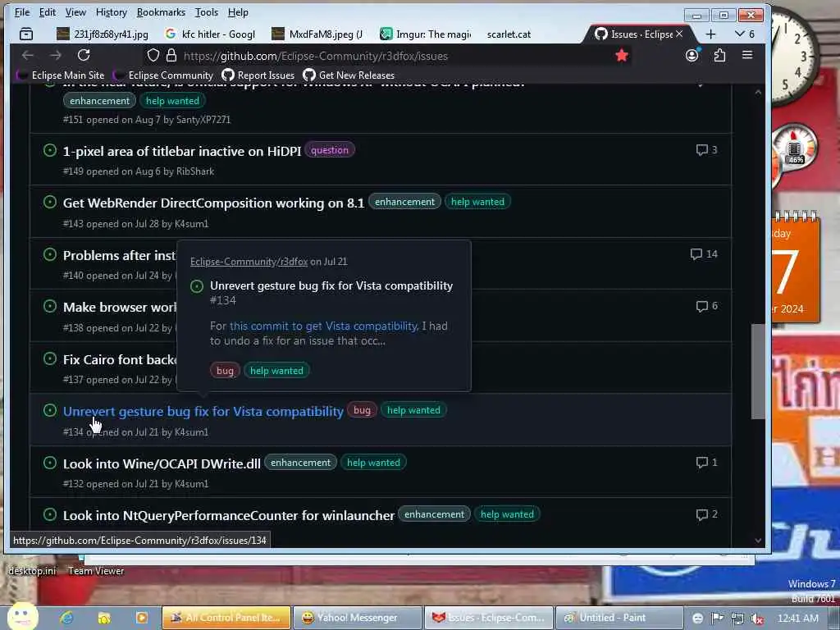Open the Help menu
Viewport: 840px width, 630px height.
238,11
